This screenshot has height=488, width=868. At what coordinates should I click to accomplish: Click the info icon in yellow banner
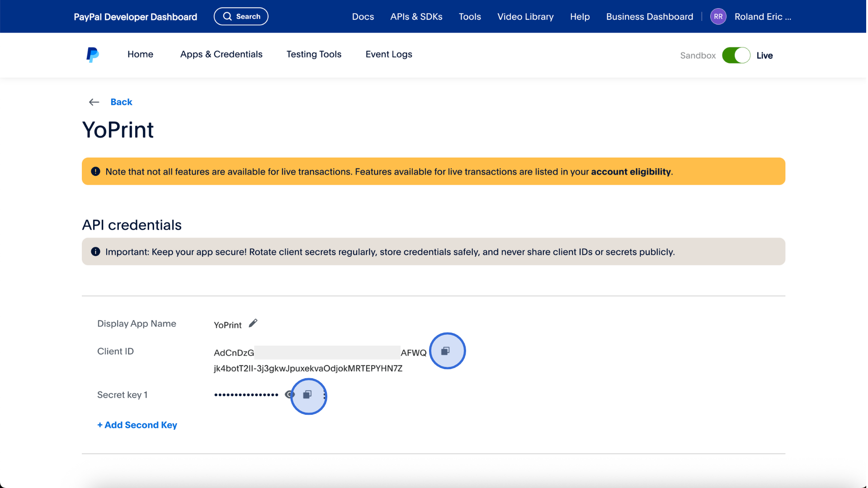coord(95,171)
